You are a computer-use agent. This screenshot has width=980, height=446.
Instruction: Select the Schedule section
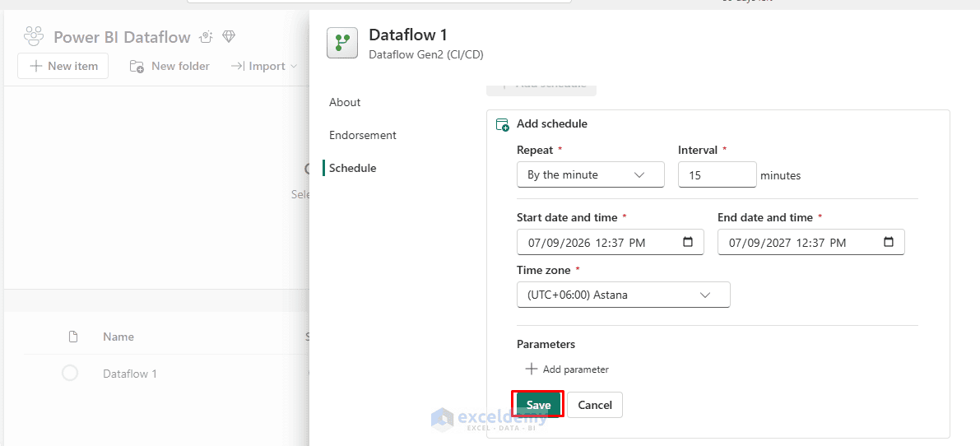click(x=352, y=168)
